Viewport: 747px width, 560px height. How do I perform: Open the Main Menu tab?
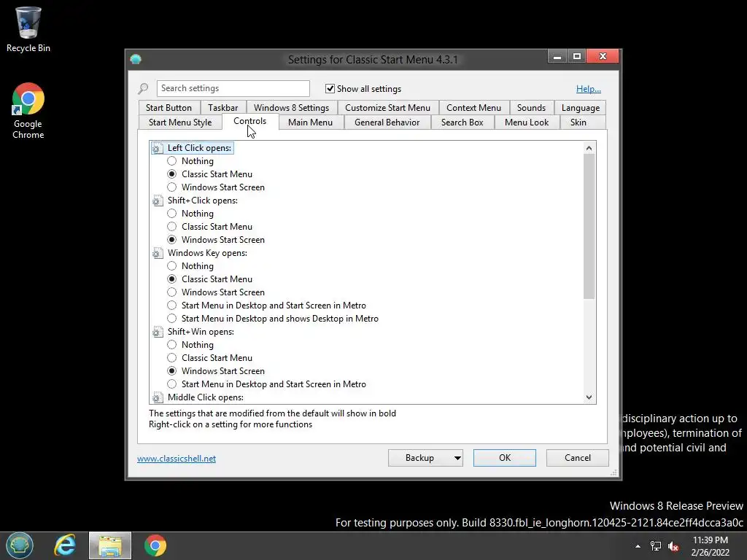click(x=310, y=122)
